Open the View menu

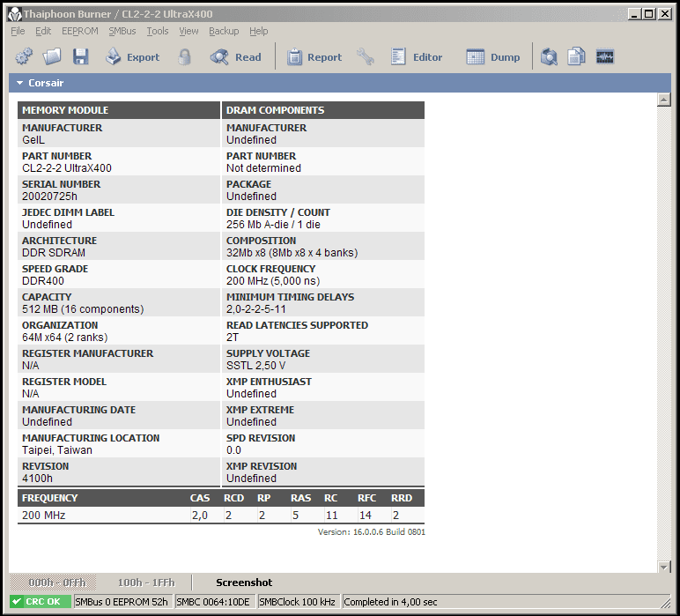pyautogui.click(x=188, y=31)
